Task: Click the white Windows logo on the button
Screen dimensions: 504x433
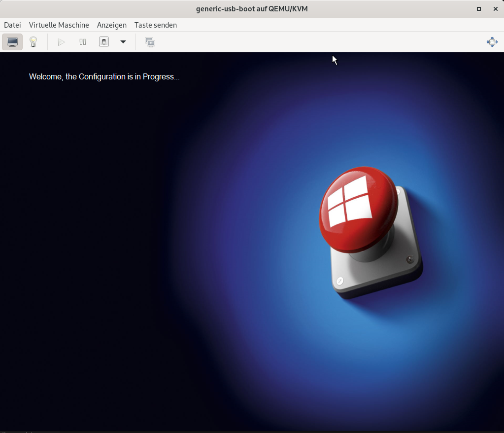Action: [x=350, y=201]
